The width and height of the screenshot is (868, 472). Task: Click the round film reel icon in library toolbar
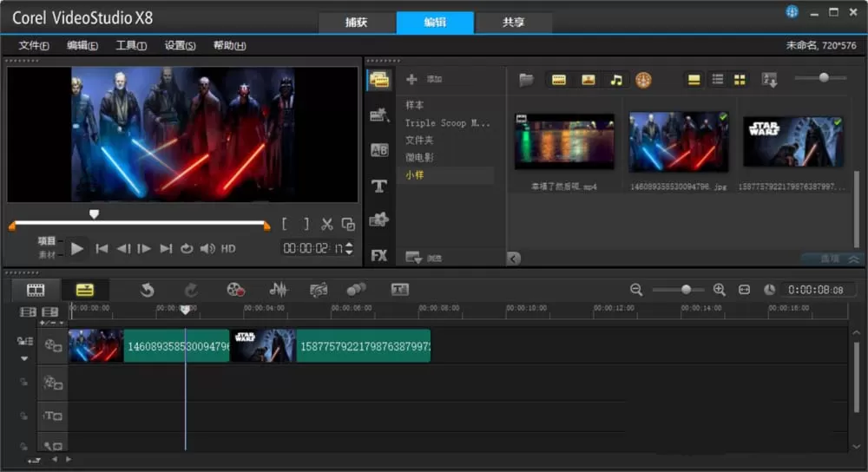click(x=643, y=80)
